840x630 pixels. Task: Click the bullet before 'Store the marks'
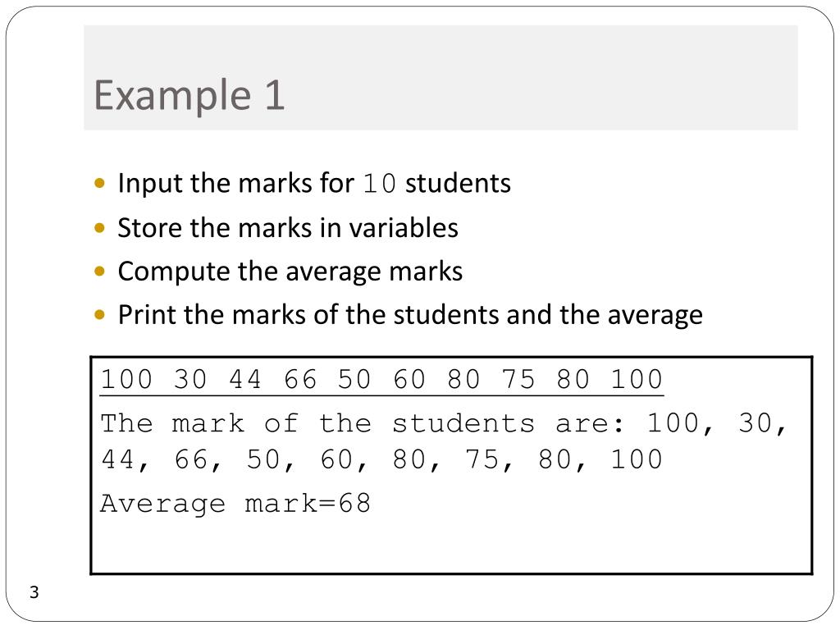(x=99, y=228)
